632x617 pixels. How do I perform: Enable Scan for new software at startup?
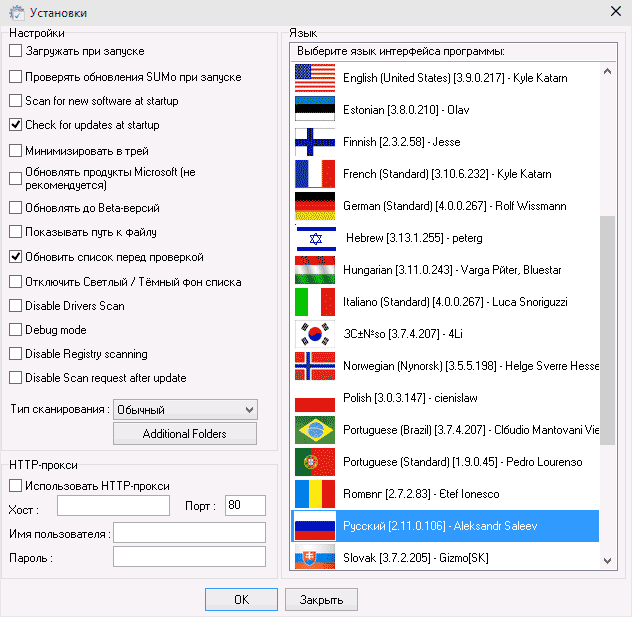[x=15, y=100]
